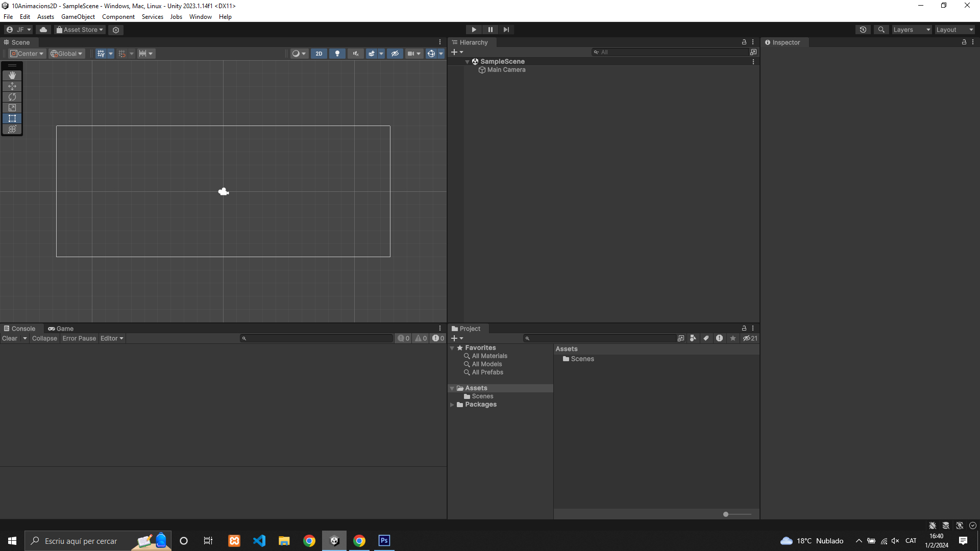The height and width of the screenshot is (551, 980).
Task: Select Main Camera in Hierarchy
Action: pyautogui.click(x=506, y=70)
